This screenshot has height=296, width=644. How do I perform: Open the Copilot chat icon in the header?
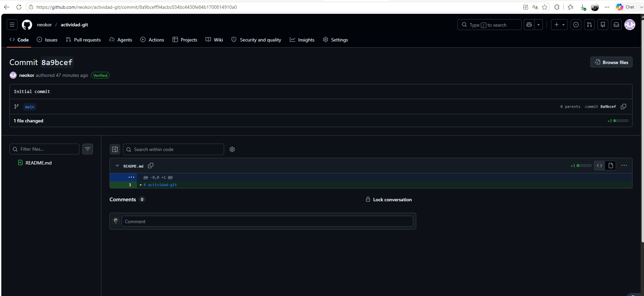pyautogui.click(x=529, y=25)
